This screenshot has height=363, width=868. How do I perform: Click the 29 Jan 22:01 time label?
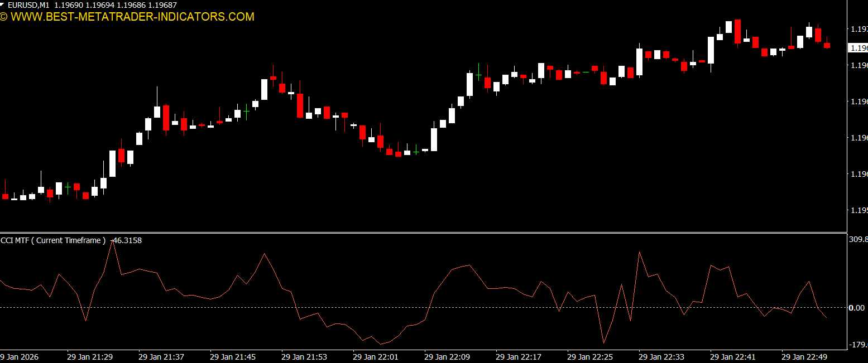pyautogui.click(x=375, y=356)
